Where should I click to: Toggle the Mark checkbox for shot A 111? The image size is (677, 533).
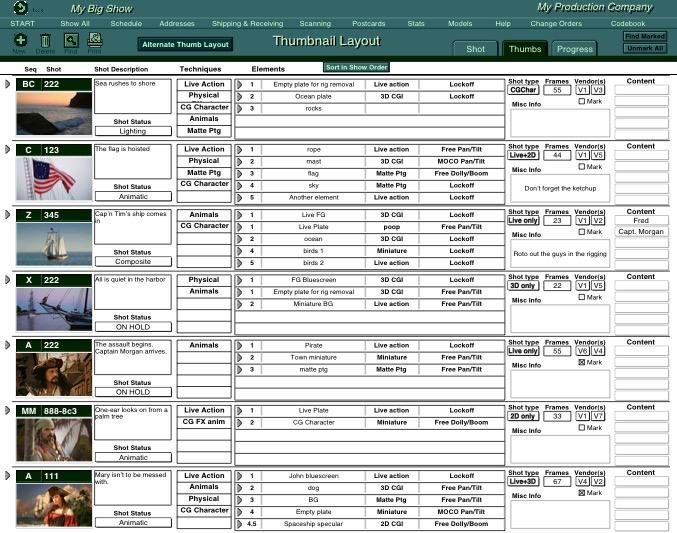582,493
